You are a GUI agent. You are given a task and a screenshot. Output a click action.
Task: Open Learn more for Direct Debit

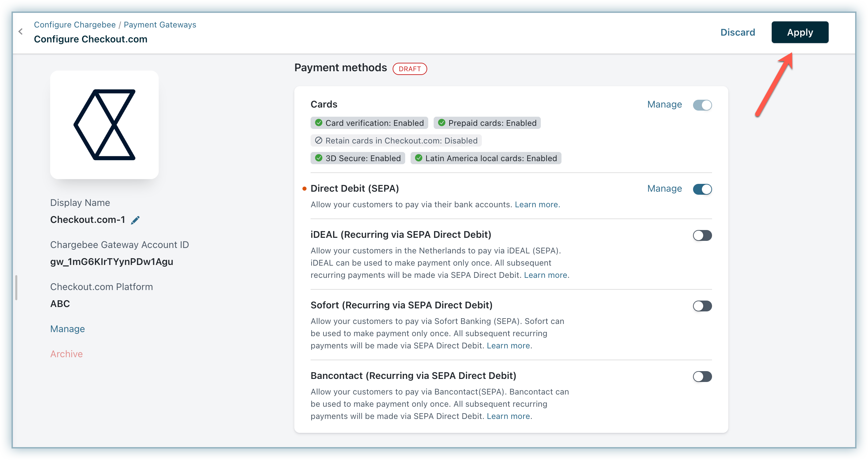tap(537, 205)
